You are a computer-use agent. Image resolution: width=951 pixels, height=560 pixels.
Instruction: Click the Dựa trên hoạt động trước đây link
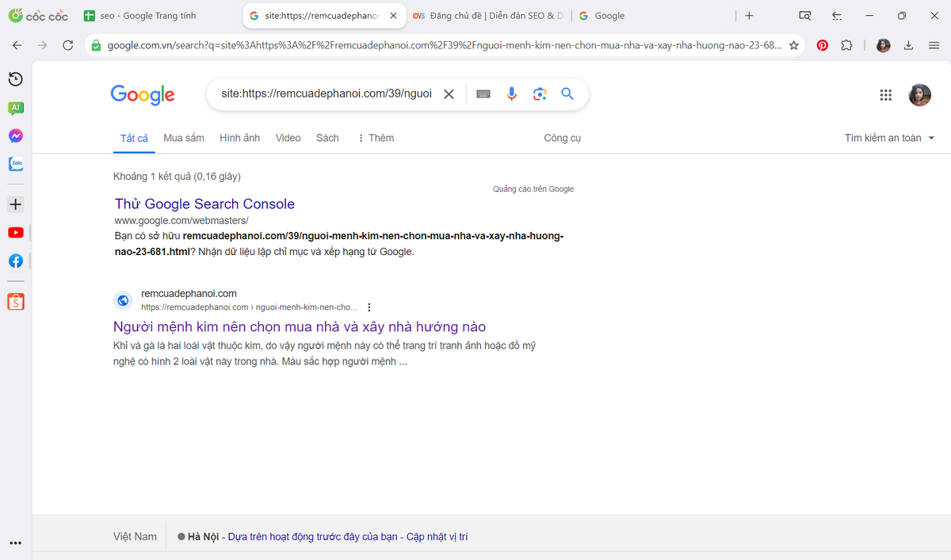pos(312,536)
